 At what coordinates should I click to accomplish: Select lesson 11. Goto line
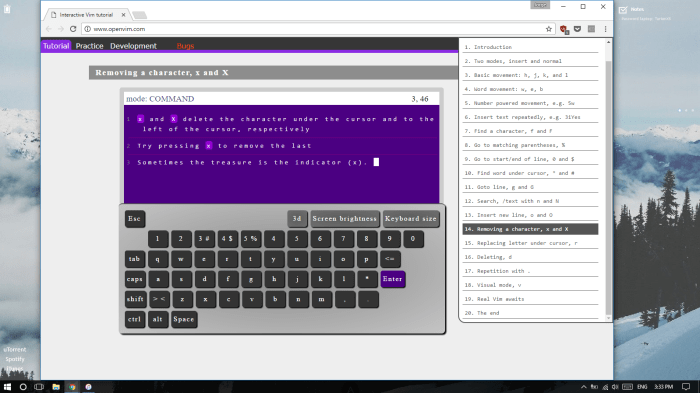(530, 187)
